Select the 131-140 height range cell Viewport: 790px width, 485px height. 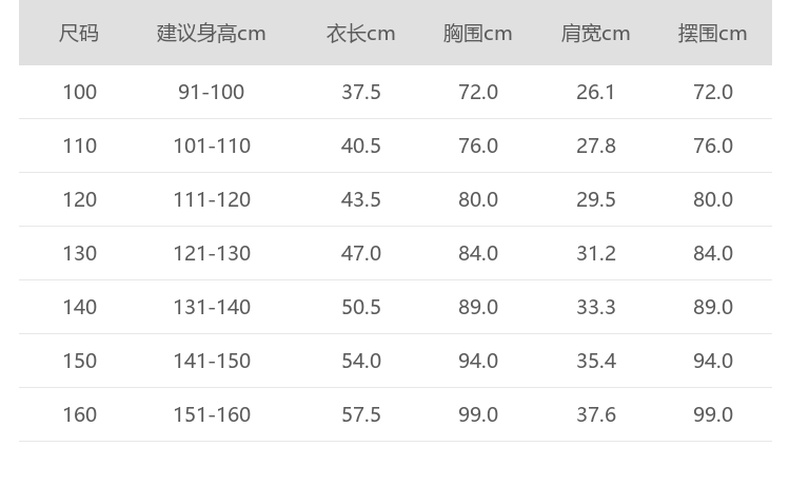point(211,307)
